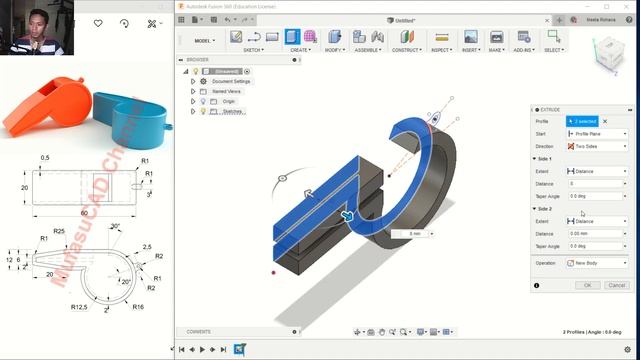Open the data panel grid icon
640x360 pixels.
[x=181, y=20]
